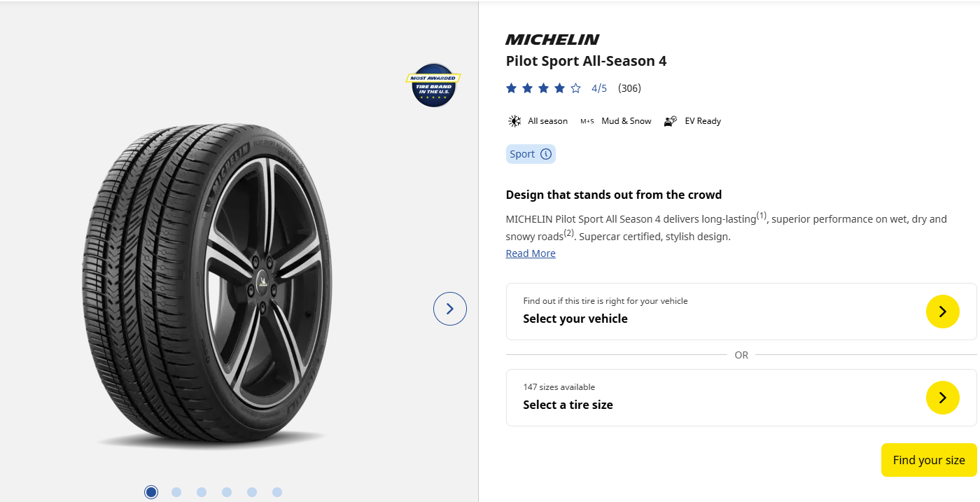Click the M+S Mud & Snow icon
The image size is (980, 502).
587,121
